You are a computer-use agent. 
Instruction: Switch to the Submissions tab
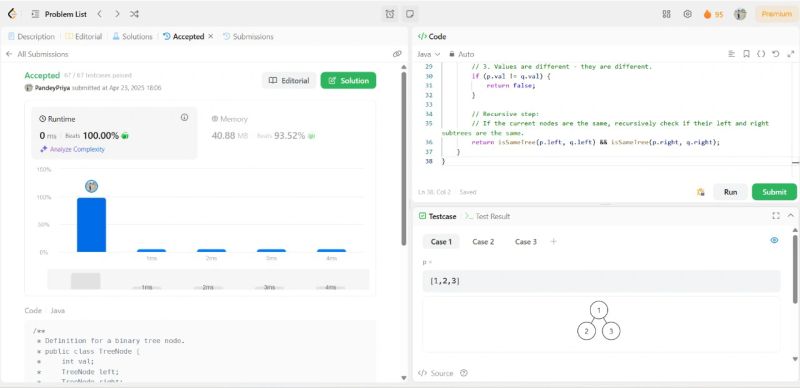coord(248,37)
